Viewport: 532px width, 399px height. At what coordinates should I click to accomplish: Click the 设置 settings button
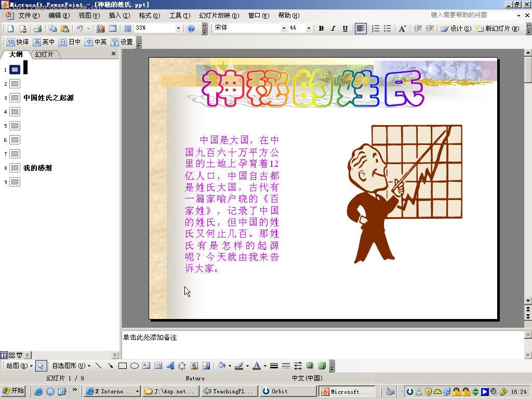pos(122,42)
